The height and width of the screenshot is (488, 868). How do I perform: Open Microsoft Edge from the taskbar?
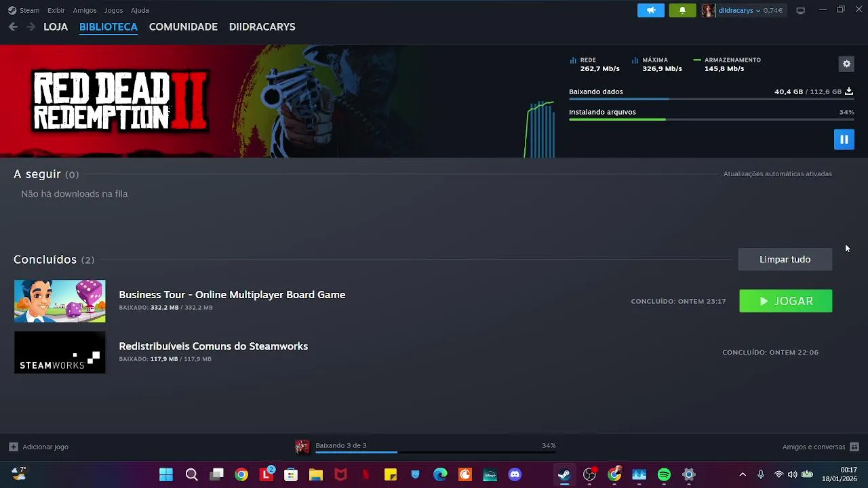tap(440, 474)
